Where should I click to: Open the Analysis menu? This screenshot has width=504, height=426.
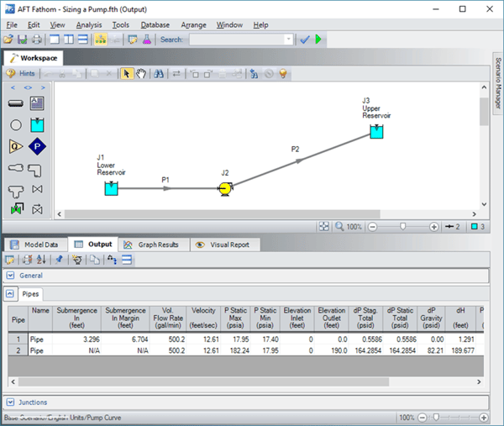[x=89, y=25]
